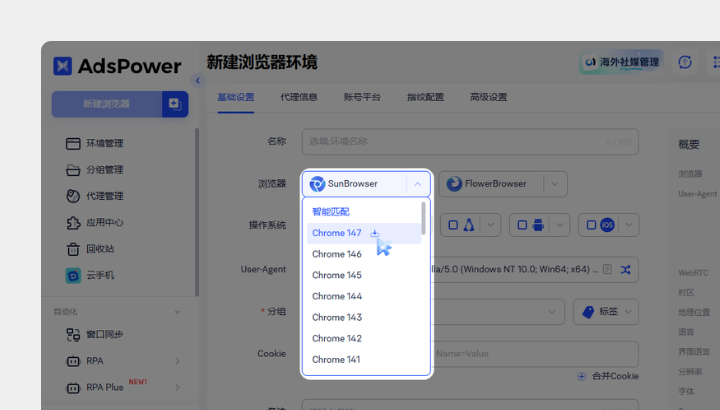Viewport: 720px width, 410px height.
Task: Switch to the 指纹配置 tab
Action: coord(425,97)
